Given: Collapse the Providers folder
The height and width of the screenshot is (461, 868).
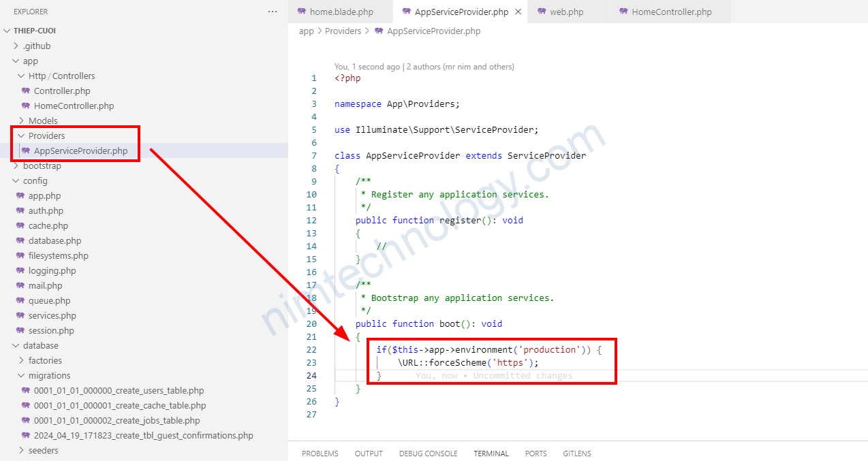Looking at the screenshot, I should click(x=21, y=136).
